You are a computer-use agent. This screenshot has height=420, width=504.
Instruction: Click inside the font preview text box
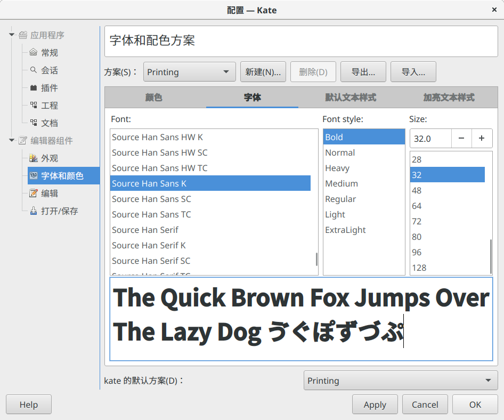coord(301,319)
